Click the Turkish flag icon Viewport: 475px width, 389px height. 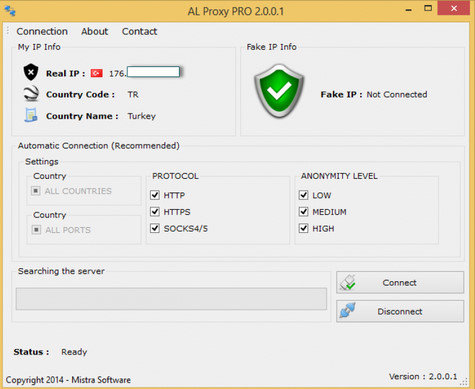[x=97, y=73]
